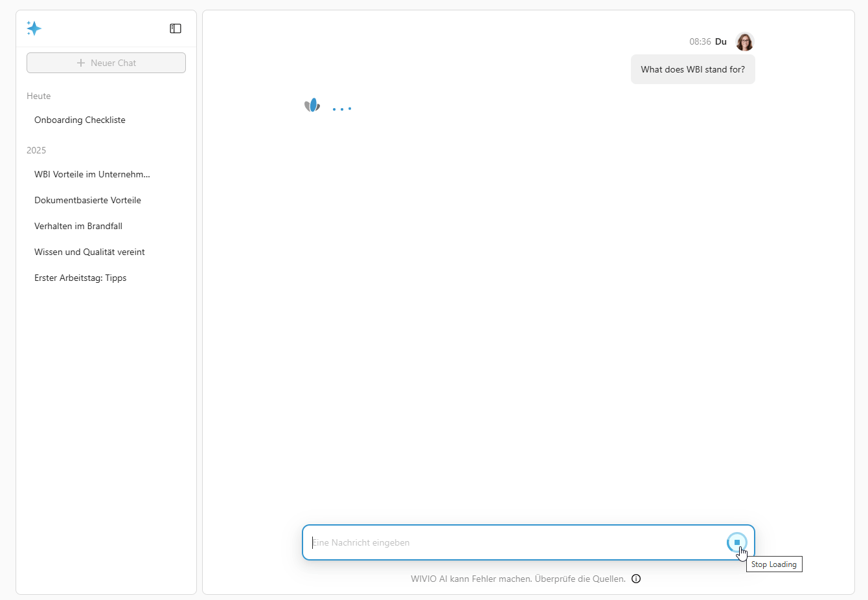The width and height of the screenshot is (868, 600).
Task: Stop the response generation with the stop icon
Action: click(737, 542)
